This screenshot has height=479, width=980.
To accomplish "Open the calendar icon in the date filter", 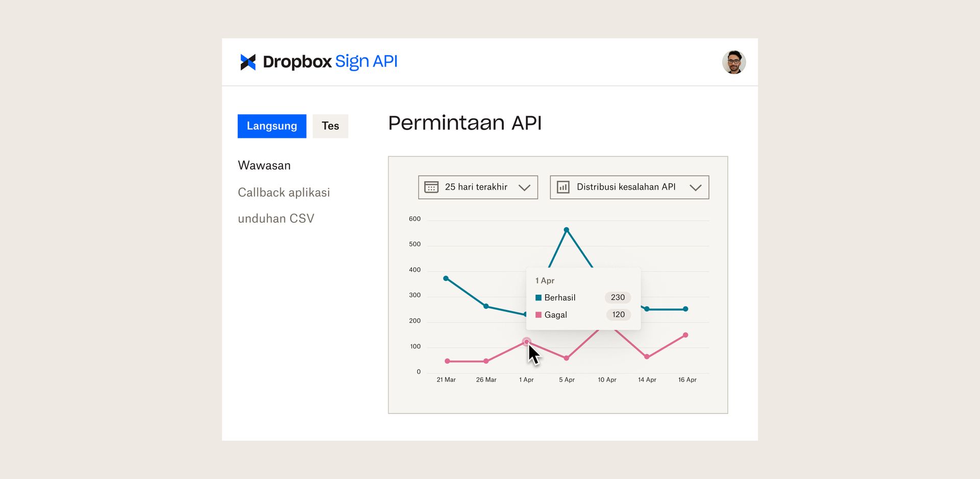I will pos(432,187).
